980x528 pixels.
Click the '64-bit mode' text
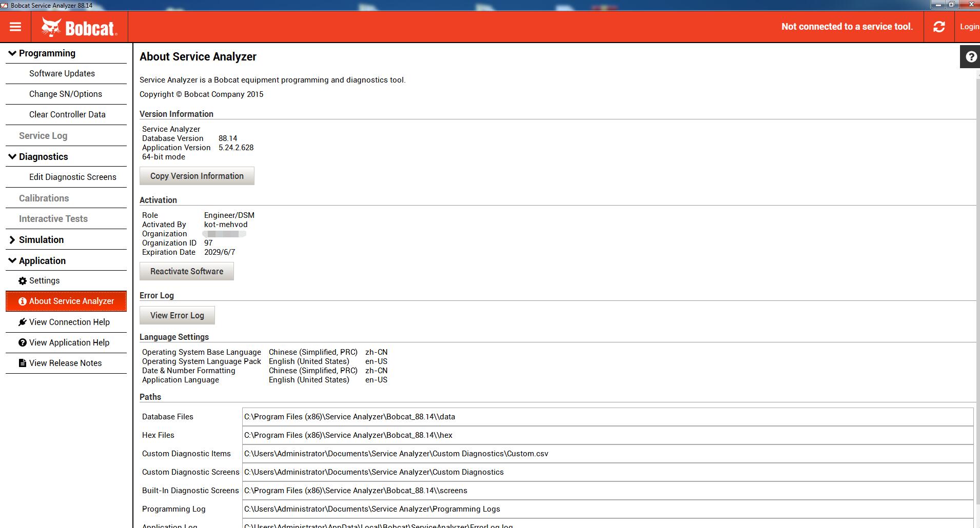pos(164,157)
